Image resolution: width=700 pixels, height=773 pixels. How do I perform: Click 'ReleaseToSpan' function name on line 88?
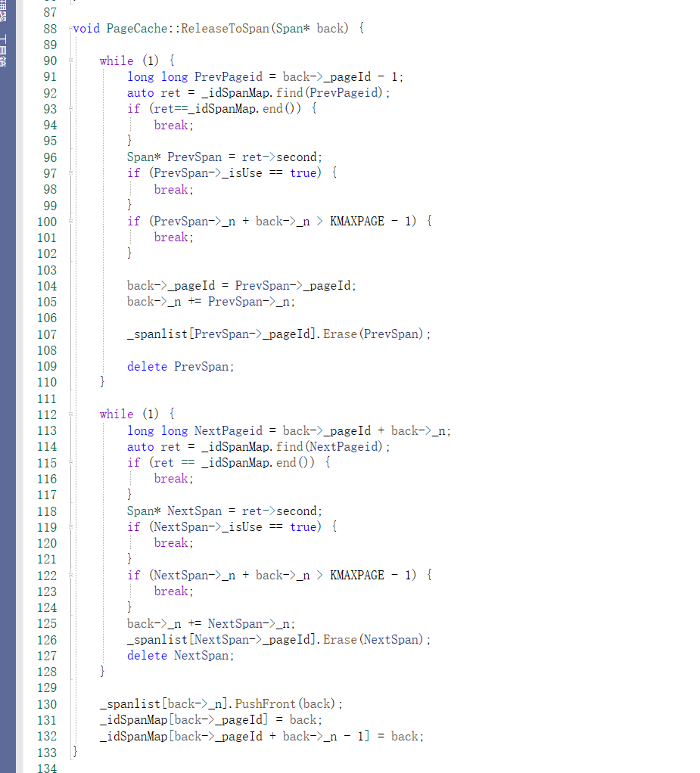click(225, 29)
